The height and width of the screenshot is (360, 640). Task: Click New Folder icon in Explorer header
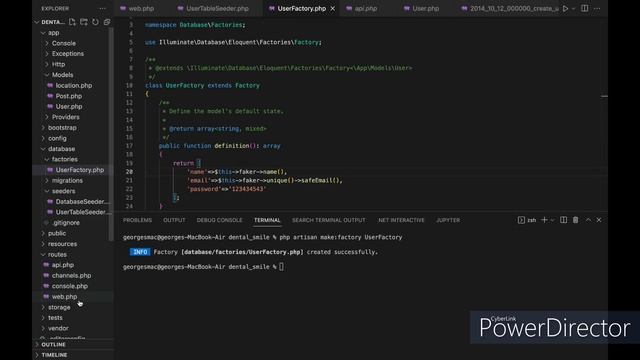point(84,22)
